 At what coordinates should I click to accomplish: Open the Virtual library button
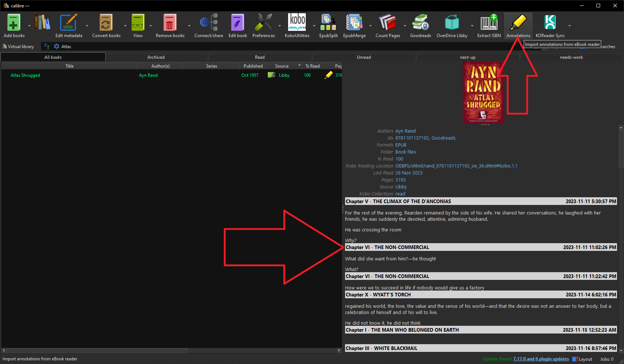(18, 46)
